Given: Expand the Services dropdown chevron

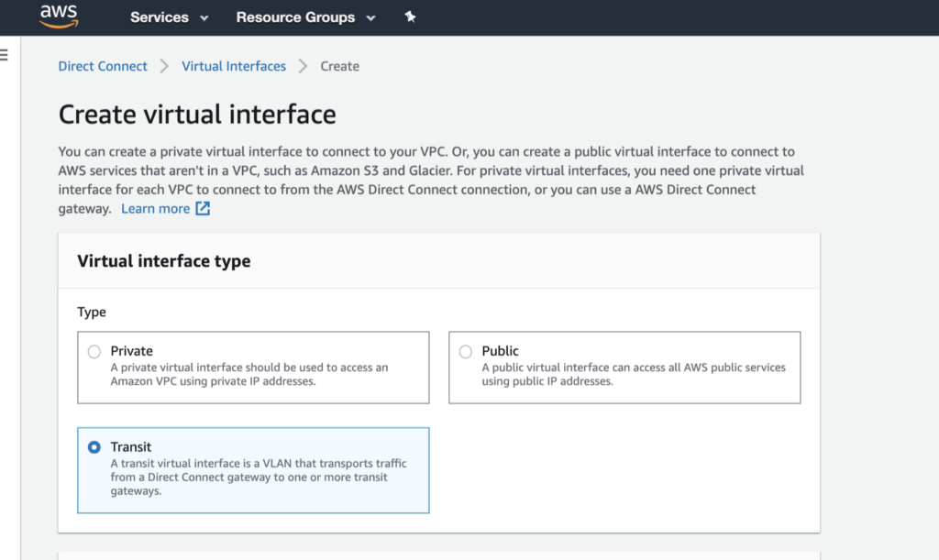Looking at the screenshot, I should (x=203, y=16).
